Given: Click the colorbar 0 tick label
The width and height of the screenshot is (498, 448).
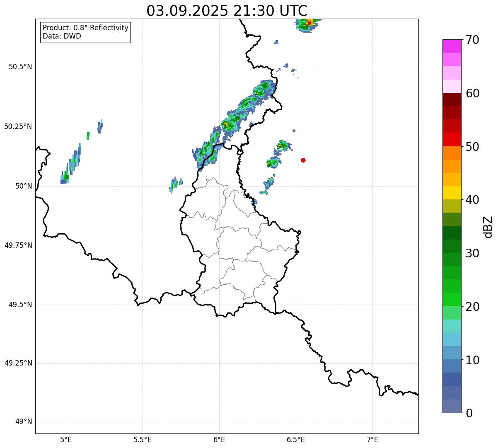Looking at the screenshot, I should pyautogui.click(x=469, y=413).
